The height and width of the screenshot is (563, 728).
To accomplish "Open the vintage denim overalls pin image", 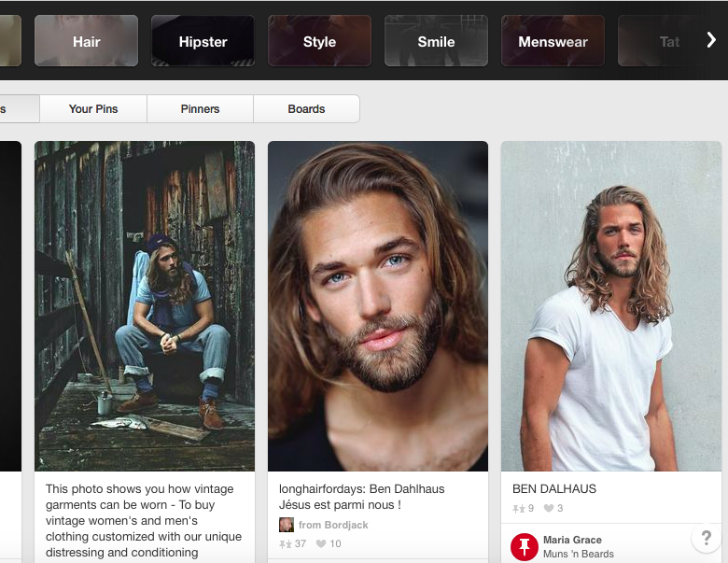I will (x=145, y=305).
